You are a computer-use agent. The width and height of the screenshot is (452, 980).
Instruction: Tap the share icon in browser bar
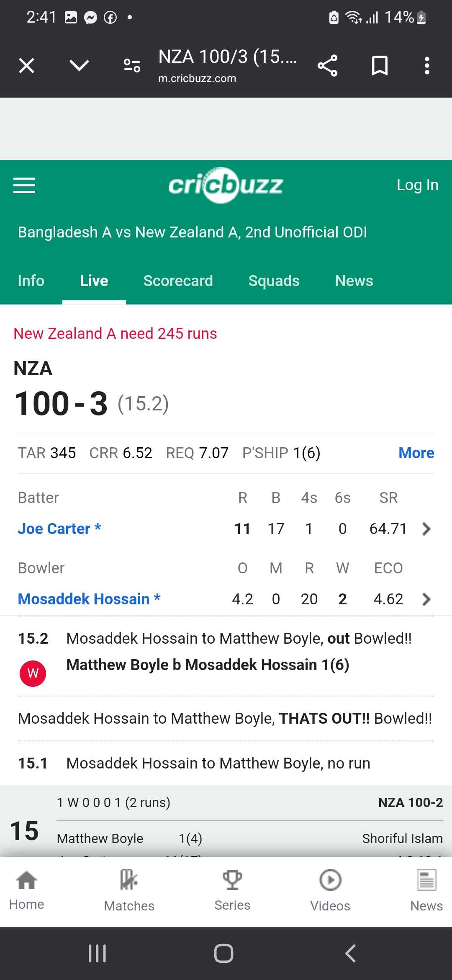tap(327, 66)
